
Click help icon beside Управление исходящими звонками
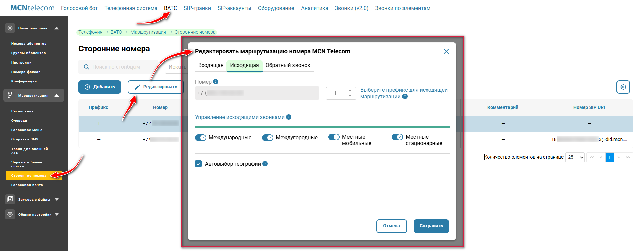[289, 117]
